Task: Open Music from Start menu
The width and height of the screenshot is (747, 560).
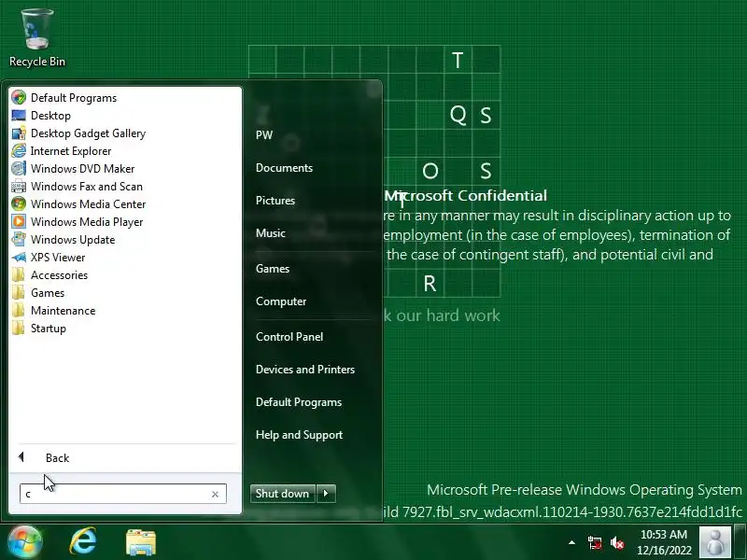Action: pyautogui.click(x=271, y=232)
